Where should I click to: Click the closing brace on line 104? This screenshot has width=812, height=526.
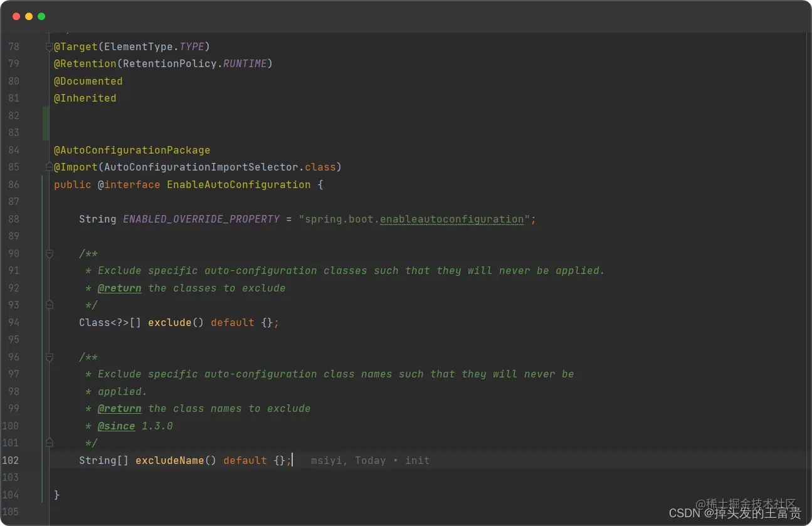(x=57, y=495)
